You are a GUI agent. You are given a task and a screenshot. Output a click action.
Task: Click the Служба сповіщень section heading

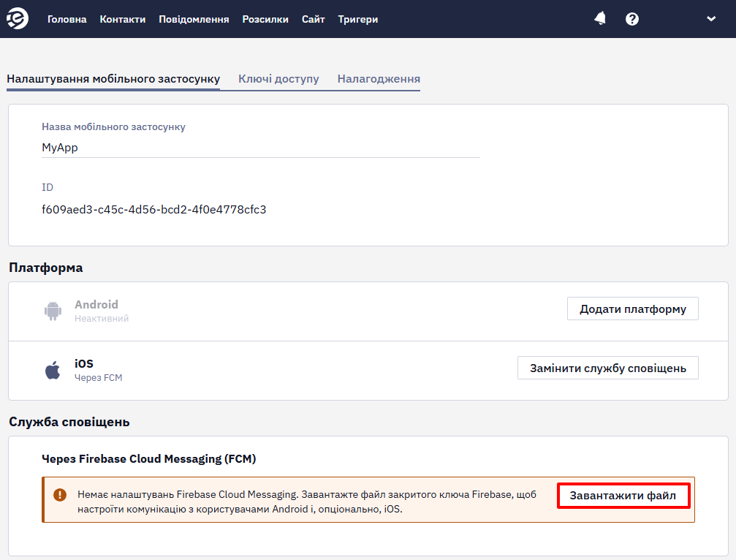pyautogui.click(x=69, y=422)
